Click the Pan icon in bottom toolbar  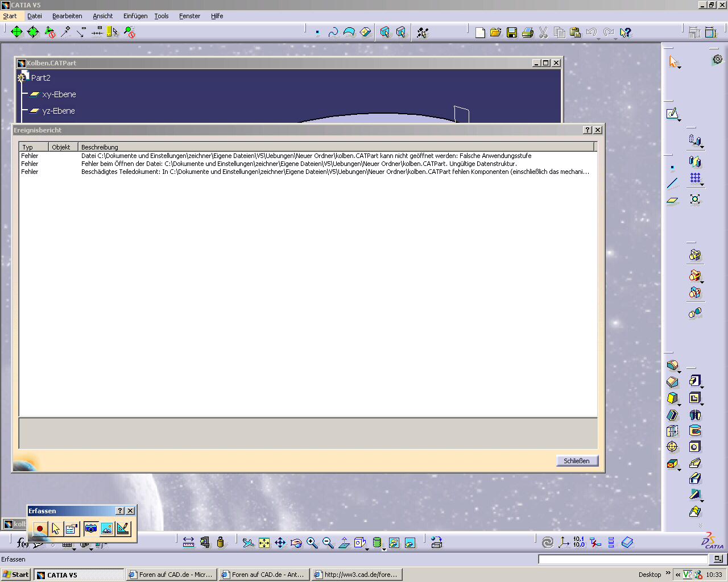tap(280, 543)
